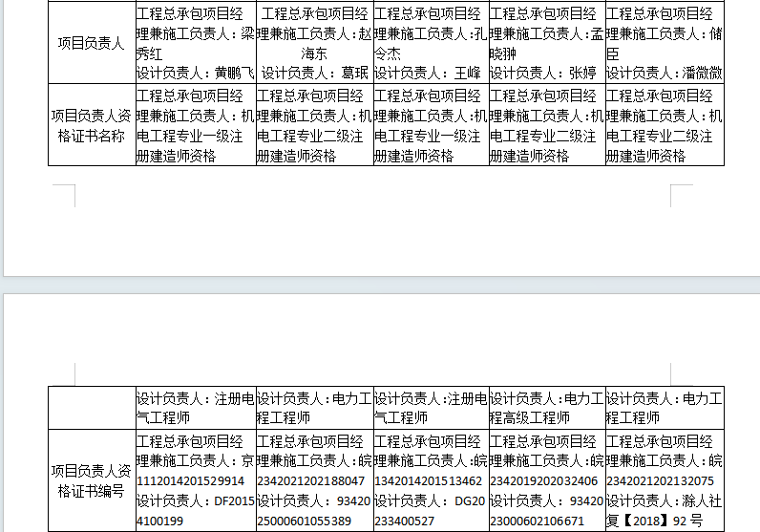The image size is (760, 532).
Task: Click the gray gap between the two pages
Action: tap(380, 285)
